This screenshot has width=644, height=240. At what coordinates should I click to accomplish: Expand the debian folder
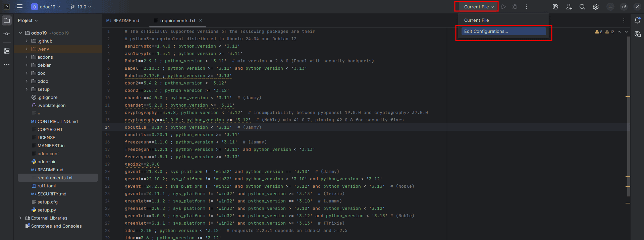[27, 65]
